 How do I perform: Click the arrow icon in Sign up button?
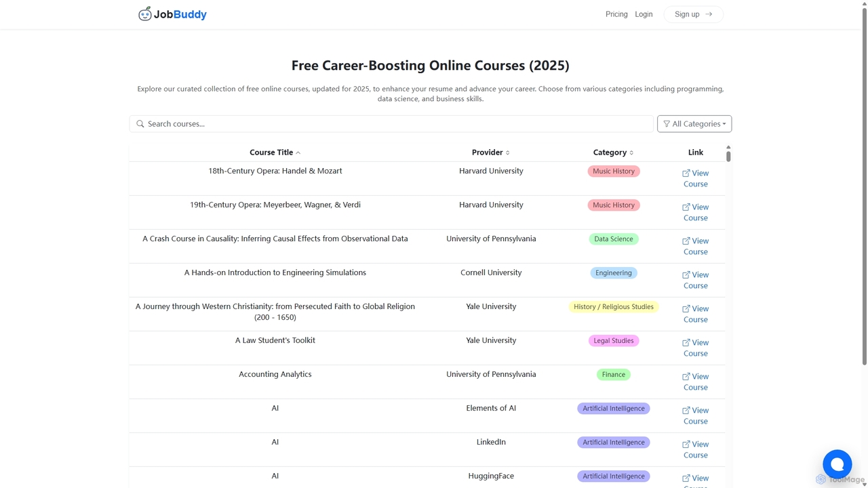tap(709, 14)
